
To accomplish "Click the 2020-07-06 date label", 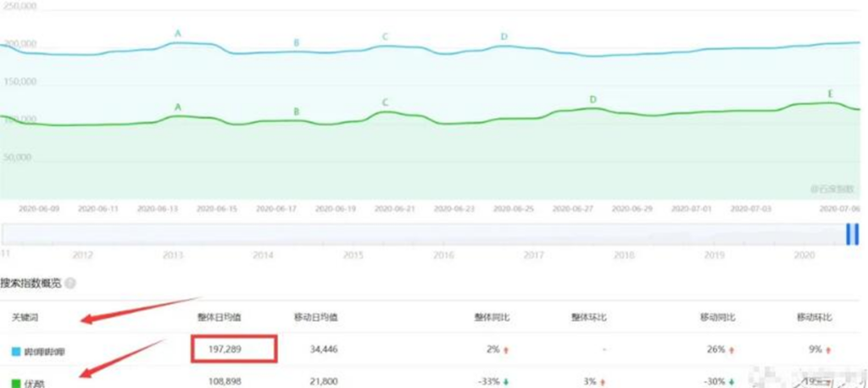I will coord(839,208).
